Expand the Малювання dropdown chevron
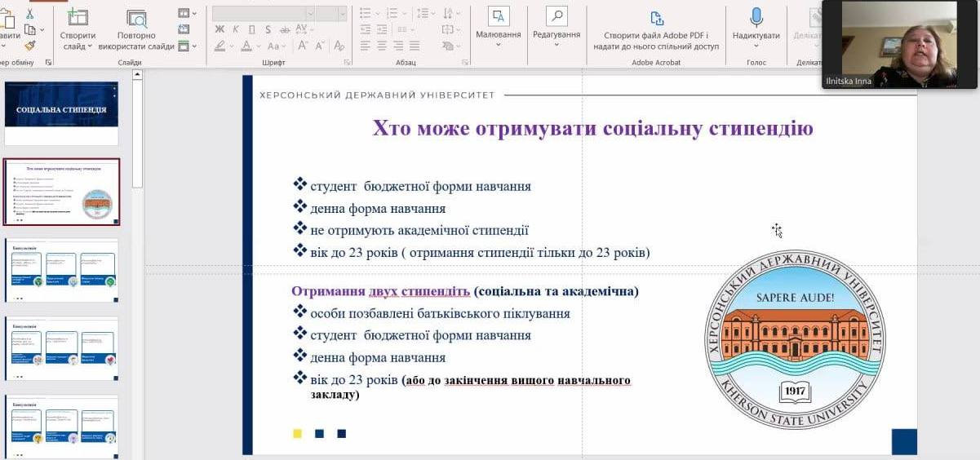This screenshot has height=460, width=980. point(499,45)
